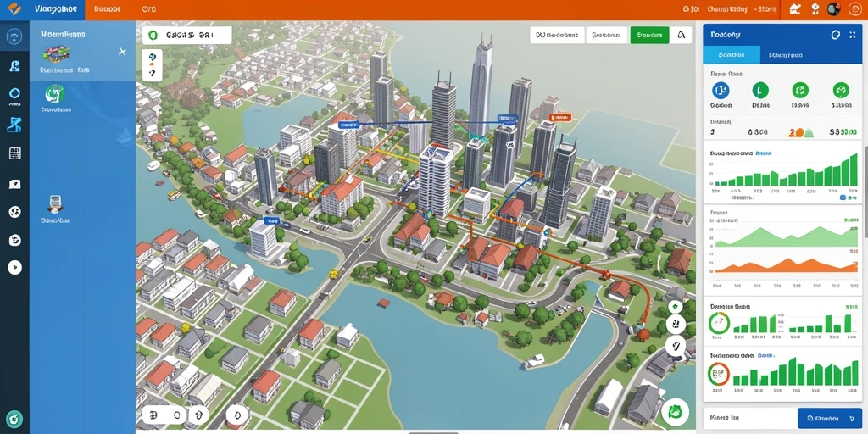Click the white circle icon below the globe
The width and height of the screenshot is (868, 434).
[15, 240]
